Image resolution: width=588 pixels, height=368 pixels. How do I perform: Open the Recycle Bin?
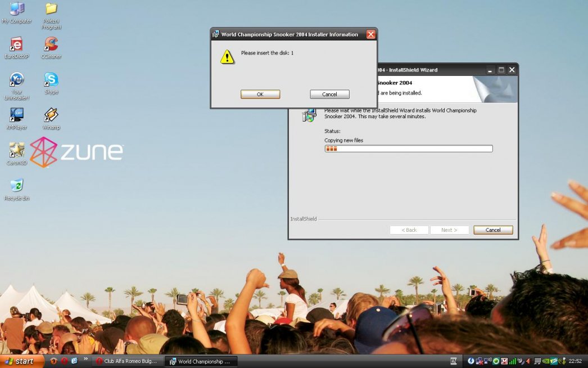click(x=17, y=186)
